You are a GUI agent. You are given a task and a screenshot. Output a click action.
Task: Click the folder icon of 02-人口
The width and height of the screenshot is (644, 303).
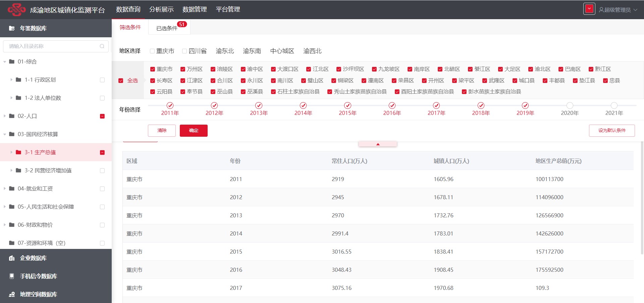(x=12, y=116)
